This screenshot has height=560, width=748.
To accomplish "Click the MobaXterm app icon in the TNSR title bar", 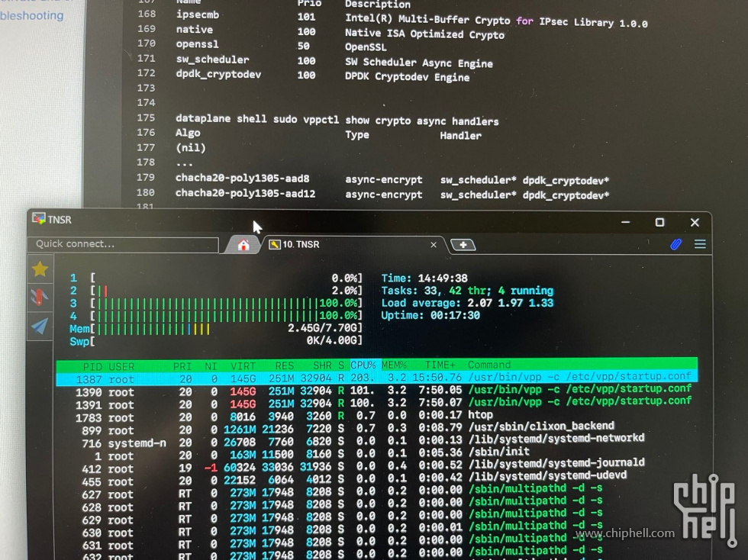I will coord(39,219).
